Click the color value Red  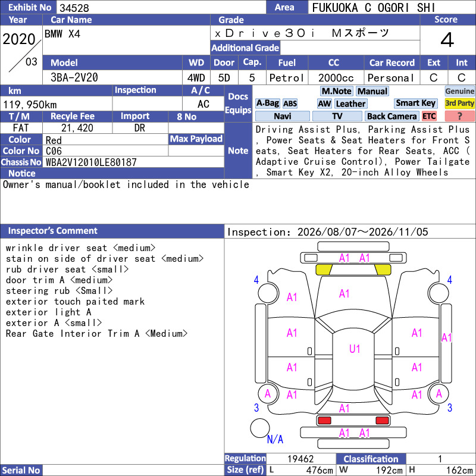tap(54, 140)
